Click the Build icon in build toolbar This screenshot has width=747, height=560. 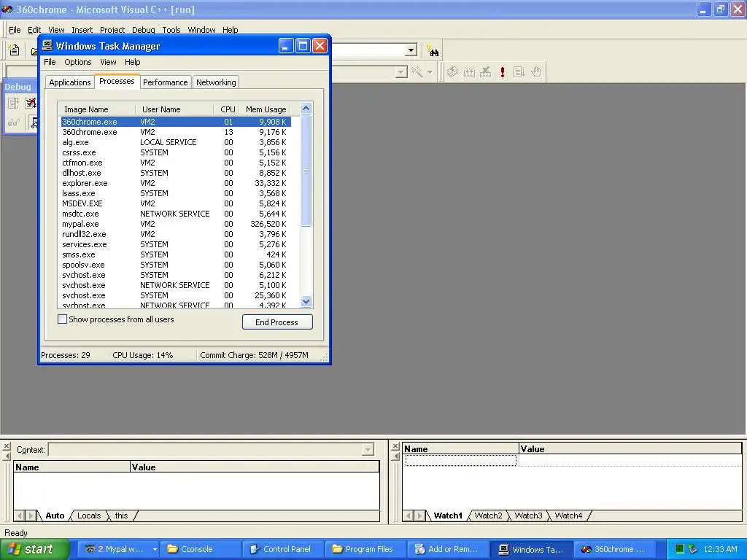469,72
